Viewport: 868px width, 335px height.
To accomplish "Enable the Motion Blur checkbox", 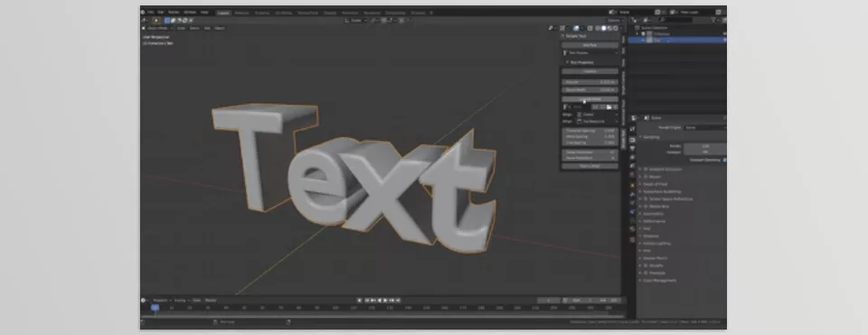I will pyautogui.click(x=646, y=206).
